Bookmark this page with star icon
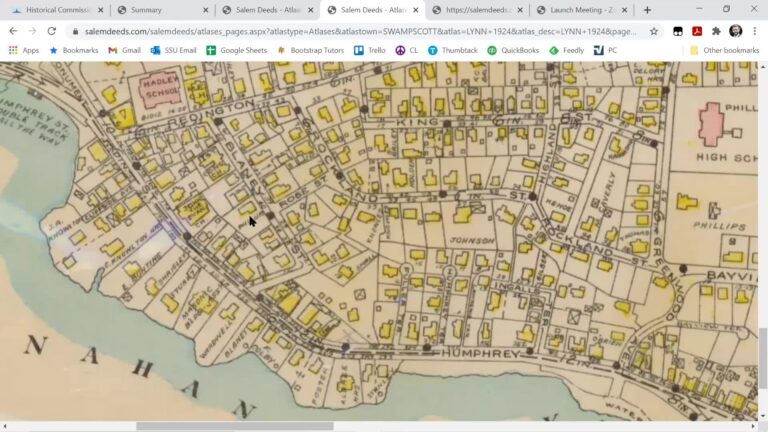768x432 pixels. [654, 31]
